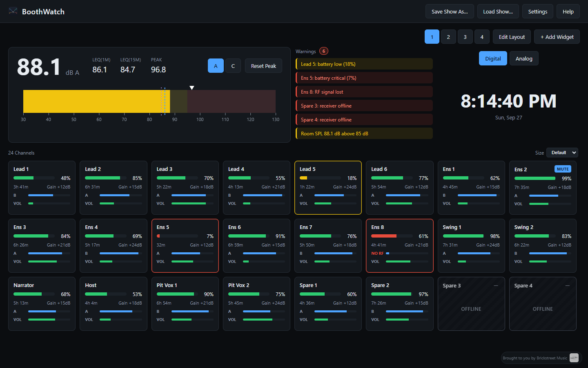Screen dimensions: 588x368
Task: Click the Host channel name
Action: [x=91, y=285]
